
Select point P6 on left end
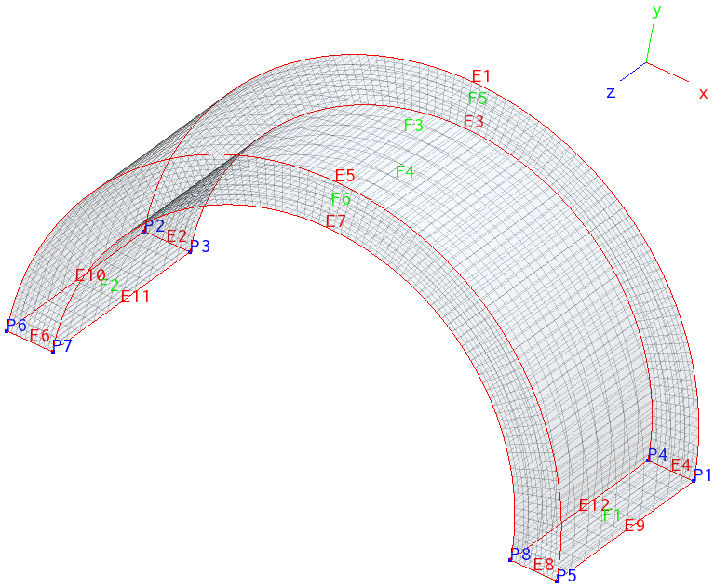(7, 331)
